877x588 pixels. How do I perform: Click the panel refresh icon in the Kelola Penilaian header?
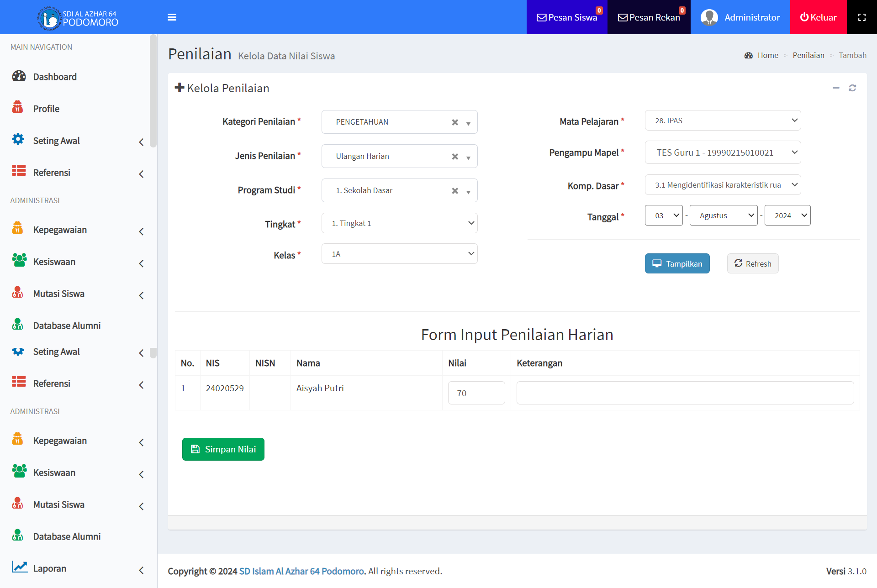(x=852, y=88)
